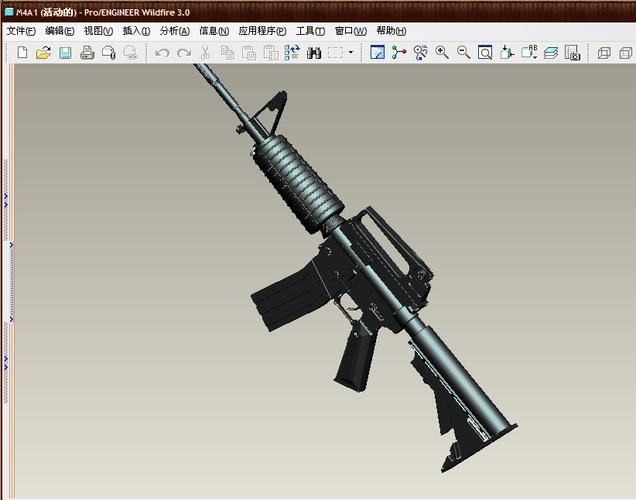Open the 插入(I) menu
This screenshot has height=500, width=636.
point(136,31)
